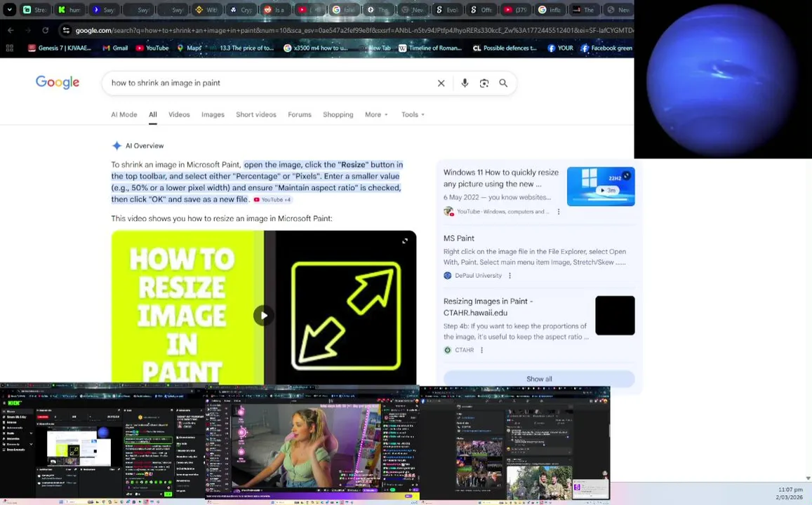The height and width of the screenshot is (505, 812).
Task: Click the page scrollbar down arrow
Action: point(808,478)
